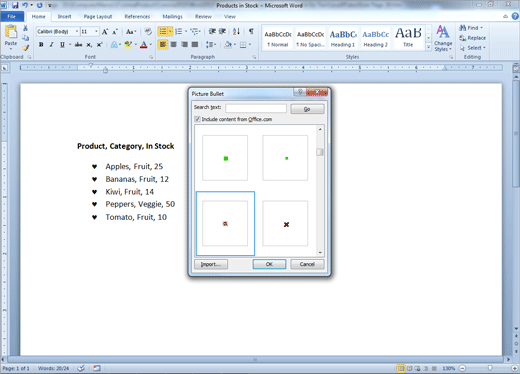Screen dimensions: 520x374
Task: Click the Bullets list icon
Action: (x=163, y=32)
